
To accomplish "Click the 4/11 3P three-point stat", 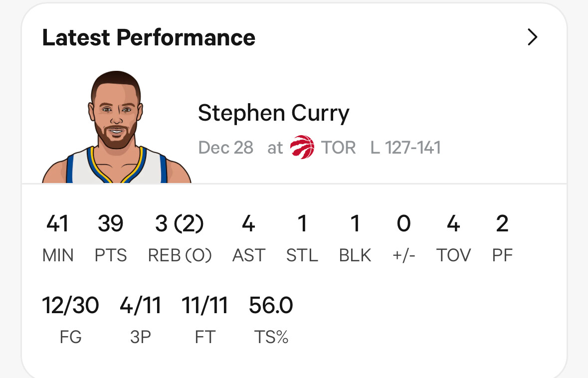I will pyautogui.click(x=140, y=320).
